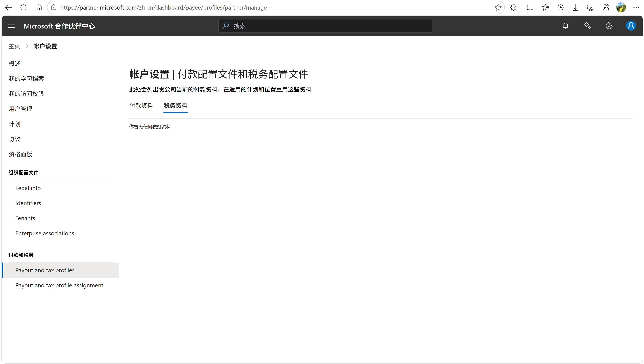This screenshot has width=644, height=364.
Task: Open the browser home page icon
Action: tap(38, 8)
